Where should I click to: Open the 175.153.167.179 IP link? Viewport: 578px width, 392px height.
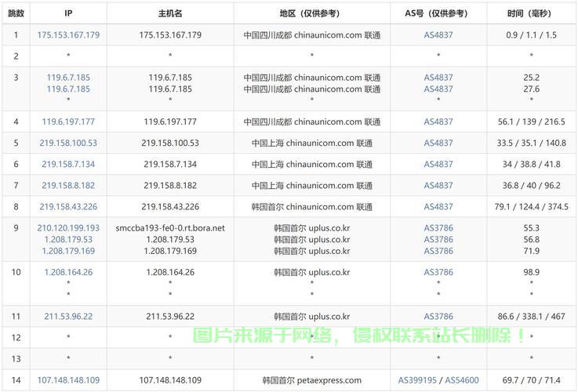68,35
